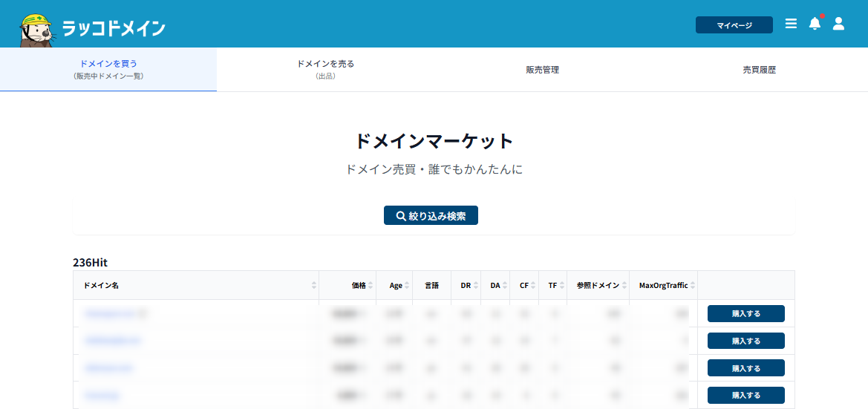Image resolution: width=868 pixels, height=409 pixels.
Task: Switch to the ドメインを売る tab
Action: tap(325, 69)
